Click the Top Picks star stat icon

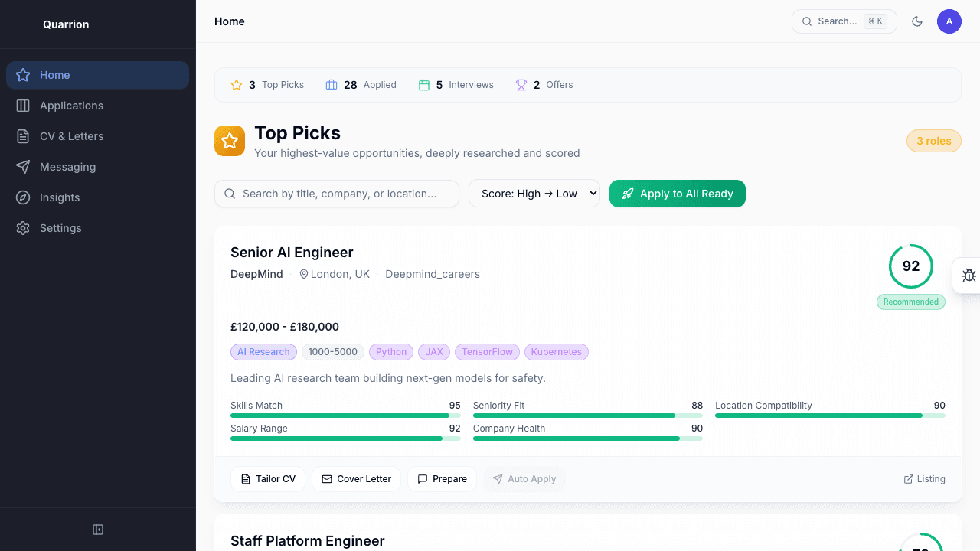pyautogui.click(x=237, y=85)
